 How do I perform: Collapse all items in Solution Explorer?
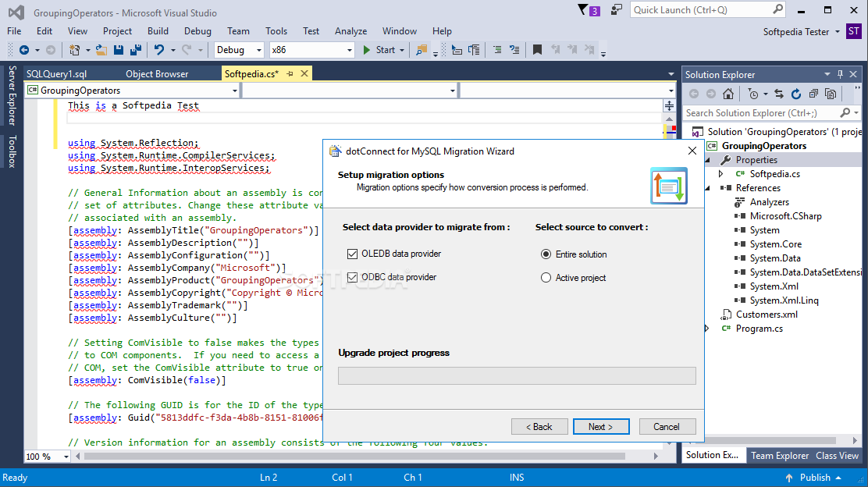(x=813, y=94)
